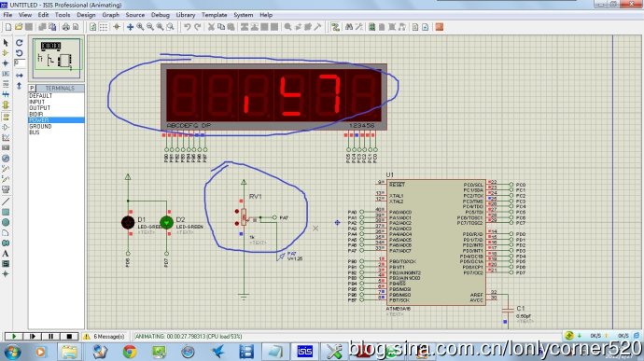Select the arrow selection mode tool

[x=6, y=43]
